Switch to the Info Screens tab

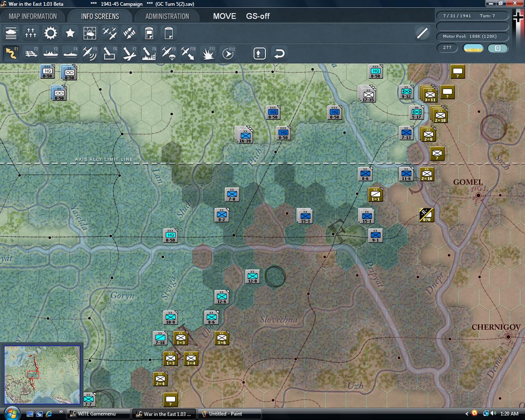pos(100,16)
